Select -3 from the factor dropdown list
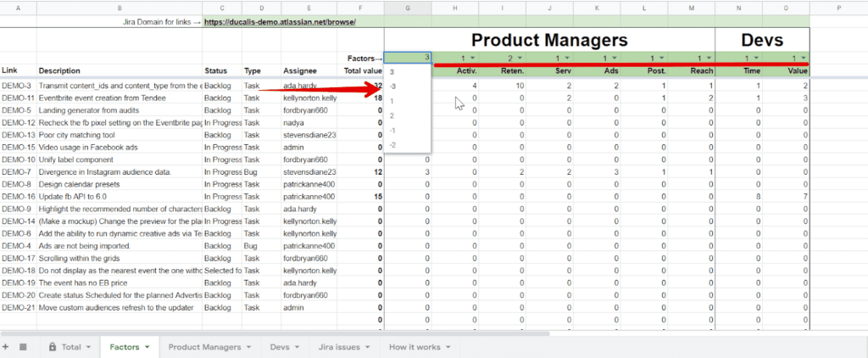868x358 pixels. pos(393,87)
